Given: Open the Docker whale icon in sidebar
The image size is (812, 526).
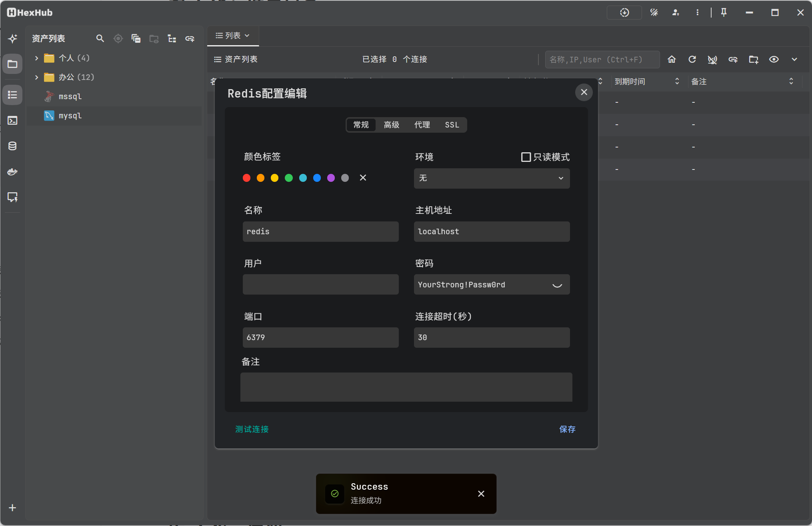Looking at the screenshot, I should [x=12, y=171].
